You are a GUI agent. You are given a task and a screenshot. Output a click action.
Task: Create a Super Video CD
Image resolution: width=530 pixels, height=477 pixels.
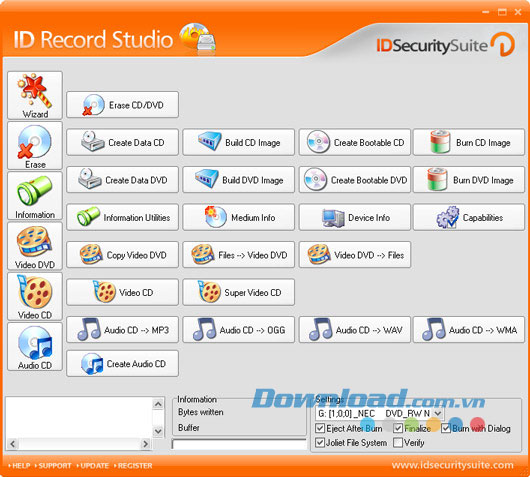click(x=239, y=292)
